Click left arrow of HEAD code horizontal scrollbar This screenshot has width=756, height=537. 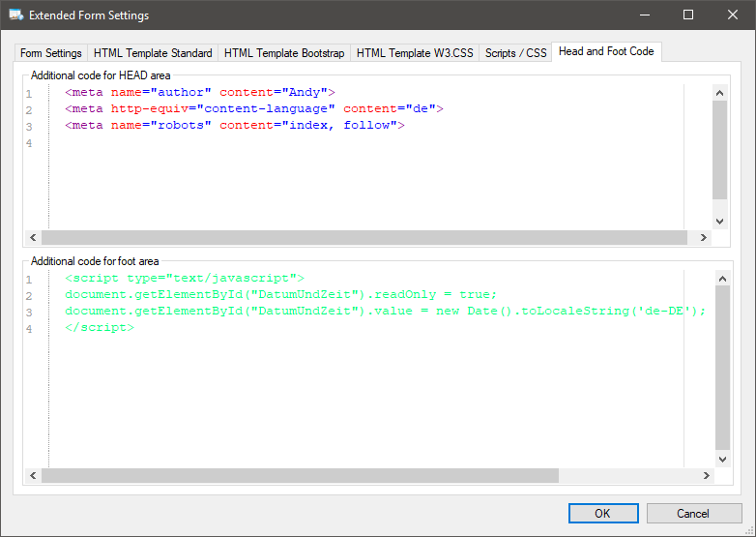[x=33, y=237]
